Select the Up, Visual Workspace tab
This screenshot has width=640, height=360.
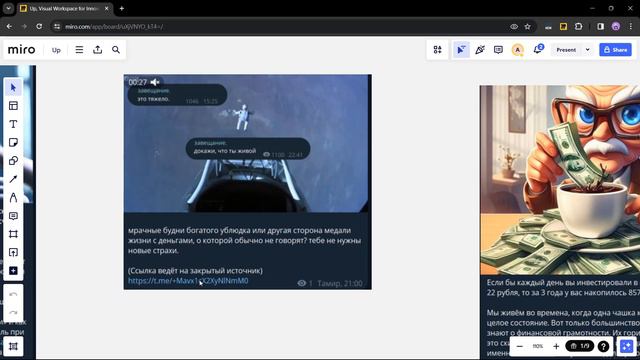65,8
